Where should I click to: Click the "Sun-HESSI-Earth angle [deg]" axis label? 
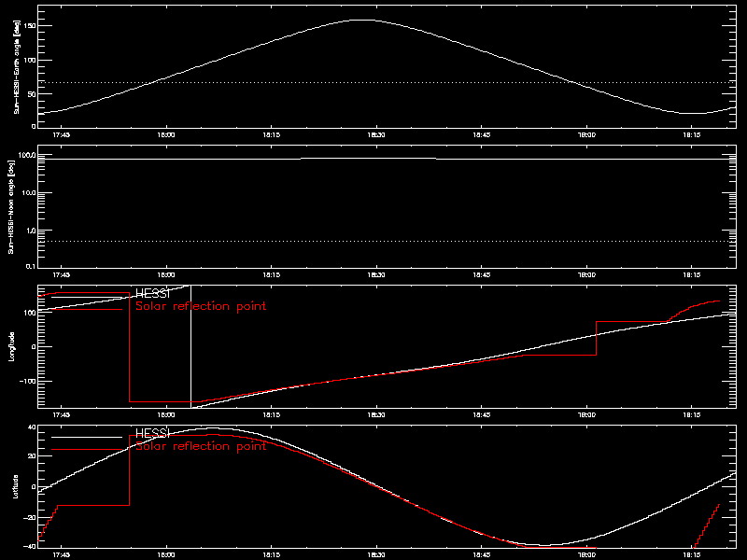(x=17, y=67)
